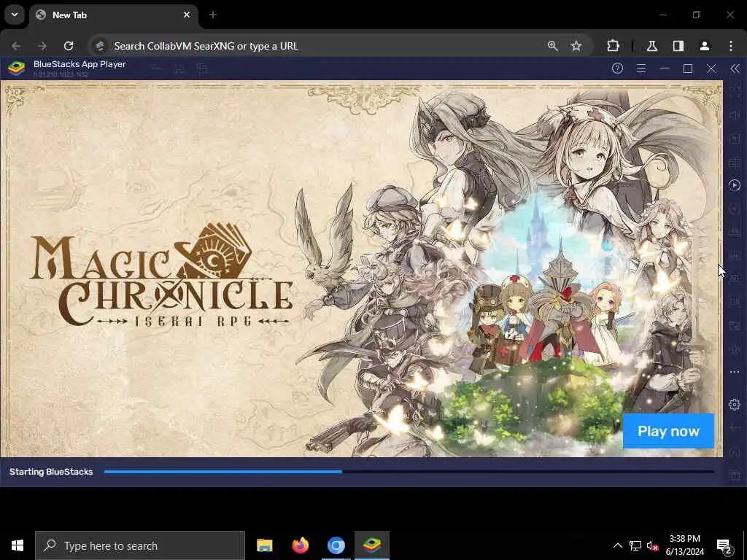Click the BlueStacks logo in title bar
Screen dimensions: 747x560
pyautogui.click(x=16, y=69)
